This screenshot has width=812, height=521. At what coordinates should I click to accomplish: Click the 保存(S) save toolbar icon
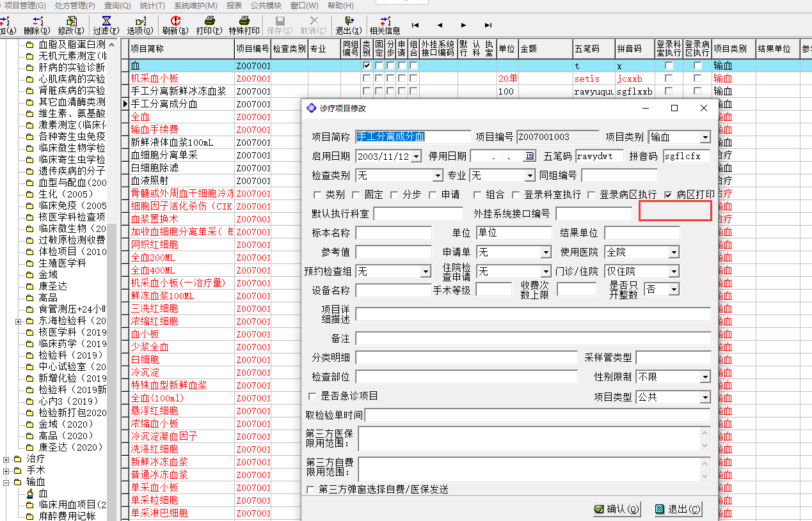click(x=279, y=21)
